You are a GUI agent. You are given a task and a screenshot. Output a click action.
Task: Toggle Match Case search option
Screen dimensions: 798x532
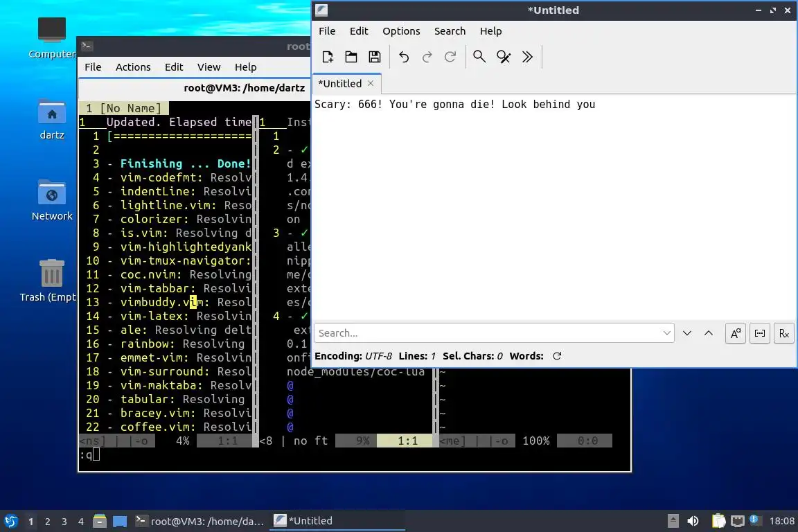point(736,333)
